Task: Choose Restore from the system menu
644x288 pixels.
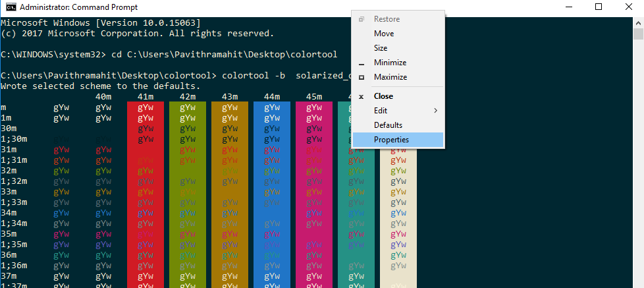Action: [387, 19]
